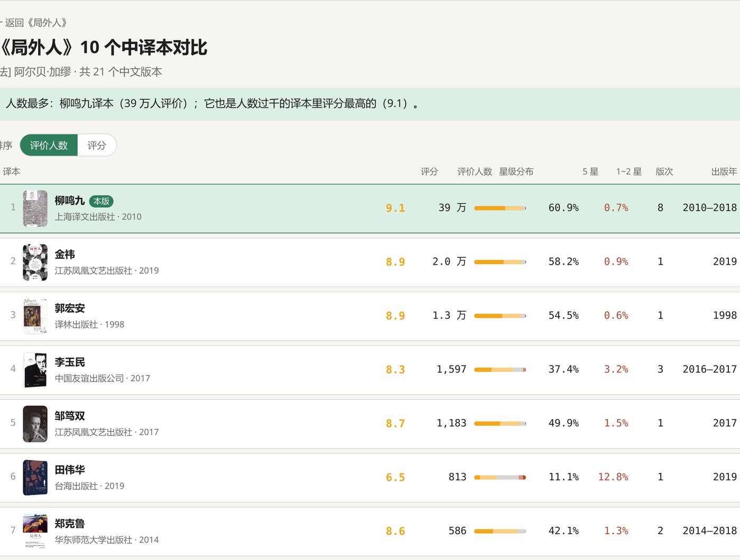Click publisher 华东师范大学出版社 · 2014
740x560 pixels.
pyautogui.click(x=106, y=540)
